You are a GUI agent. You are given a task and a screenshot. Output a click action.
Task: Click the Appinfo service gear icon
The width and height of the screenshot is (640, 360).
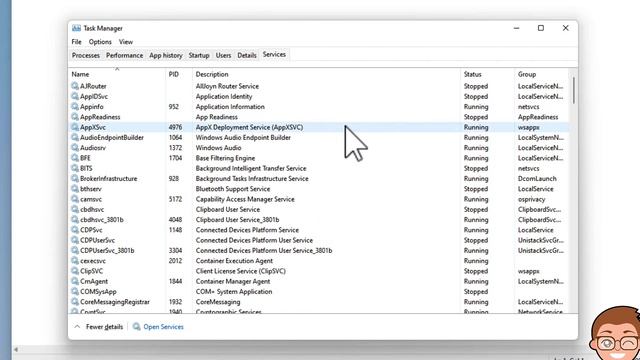pos(75,107)
